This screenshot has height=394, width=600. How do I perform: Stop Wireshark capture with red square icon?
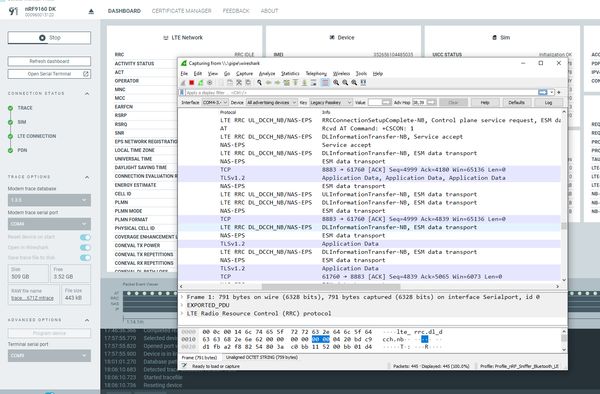coord(192,83)
